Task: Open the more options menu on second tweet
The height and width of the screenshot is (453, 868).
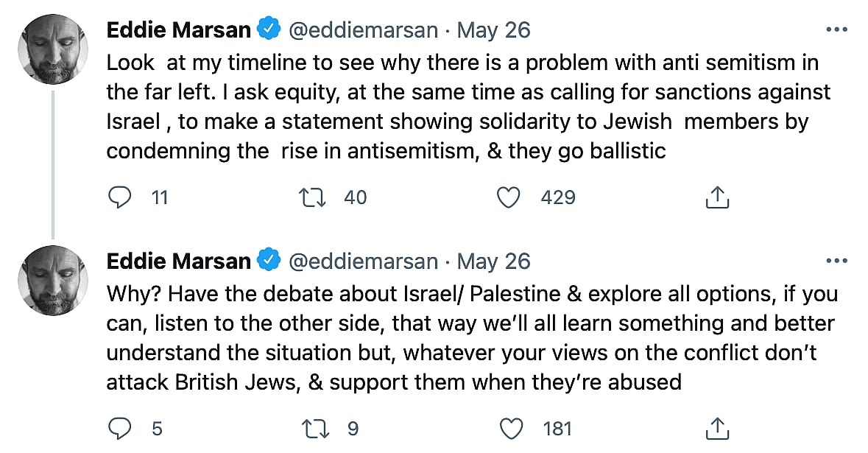Action: (837, 261)
